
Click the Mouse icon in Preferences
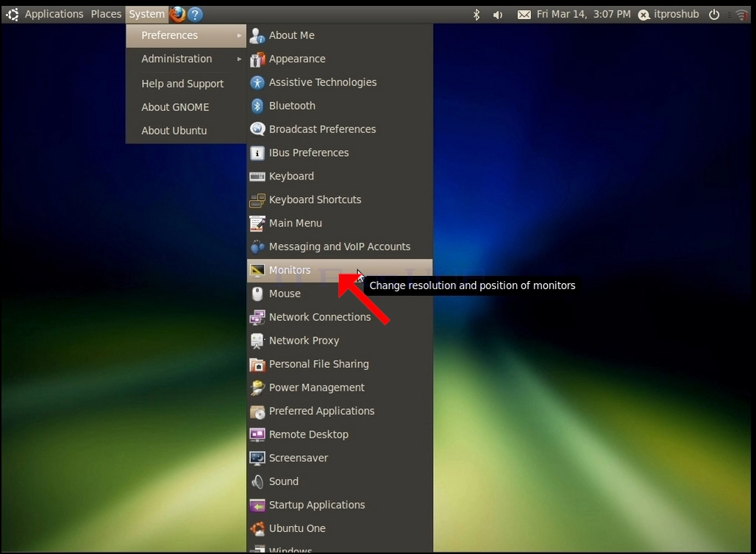257,294
